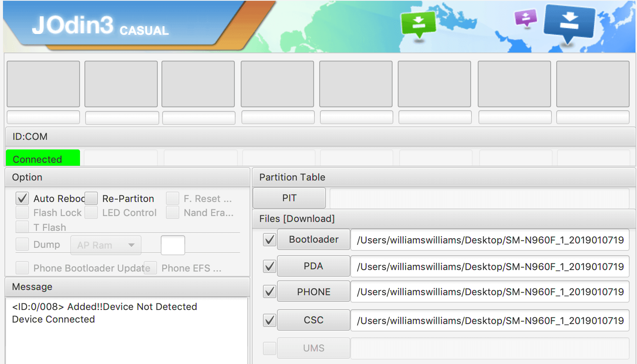Click the Files [Download] header
The image size is (637, 364).
(x=444, y=219)
